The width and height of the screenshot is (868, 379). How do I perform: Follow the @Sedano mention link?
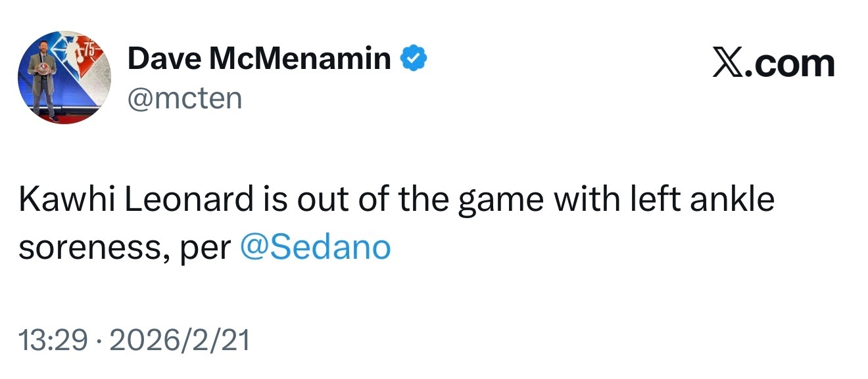(x=316, y=247)
